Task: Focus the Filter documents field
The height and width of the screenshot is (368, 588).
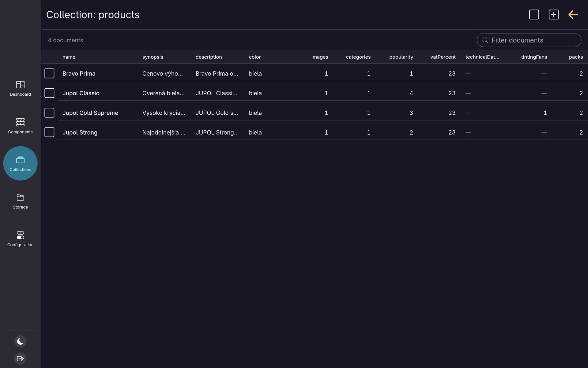Action: (x=529, y=40)
